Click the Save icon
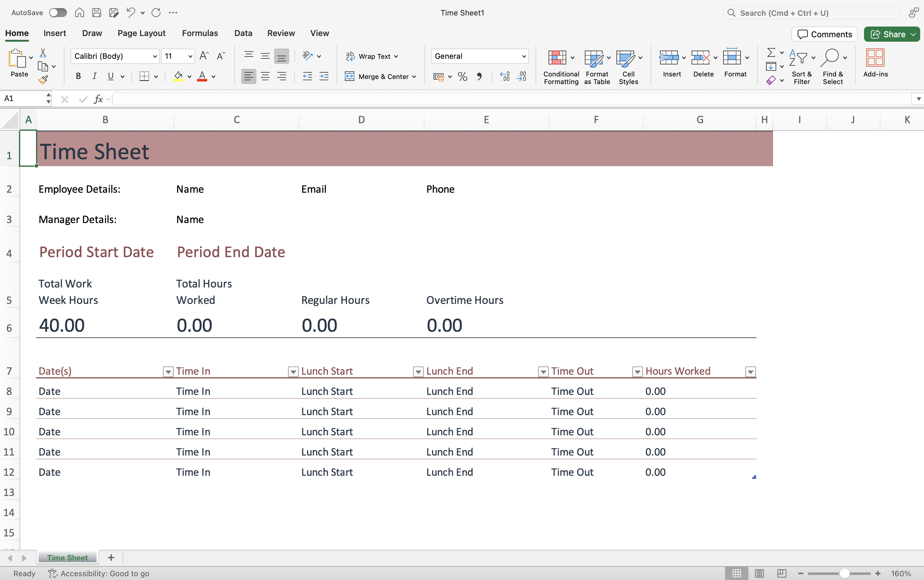 coord(97,13)
